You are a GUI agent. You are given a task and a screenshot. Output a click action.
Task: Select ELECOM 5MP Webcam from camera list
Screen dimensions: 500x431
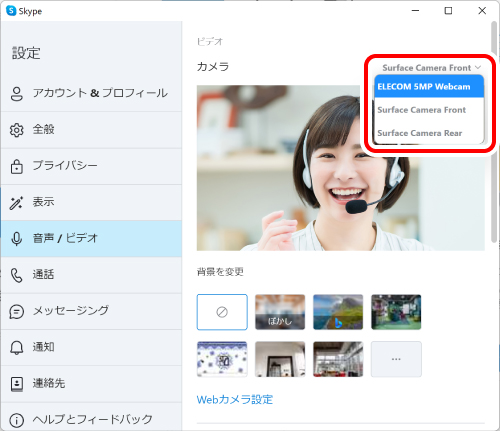pos(429,86)
